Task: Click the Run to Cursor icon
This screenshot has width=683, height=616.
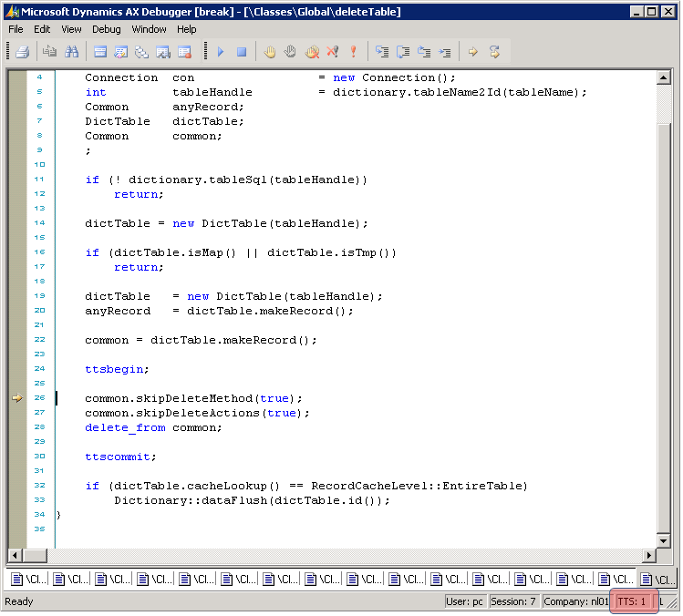Action: (445, 52)
